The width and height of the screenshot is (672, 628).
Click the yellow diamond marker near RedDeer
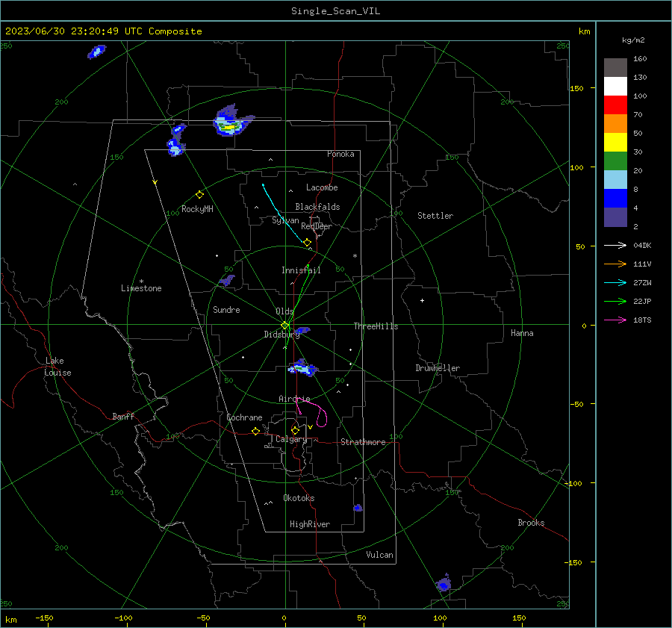(x=307, y=243)
